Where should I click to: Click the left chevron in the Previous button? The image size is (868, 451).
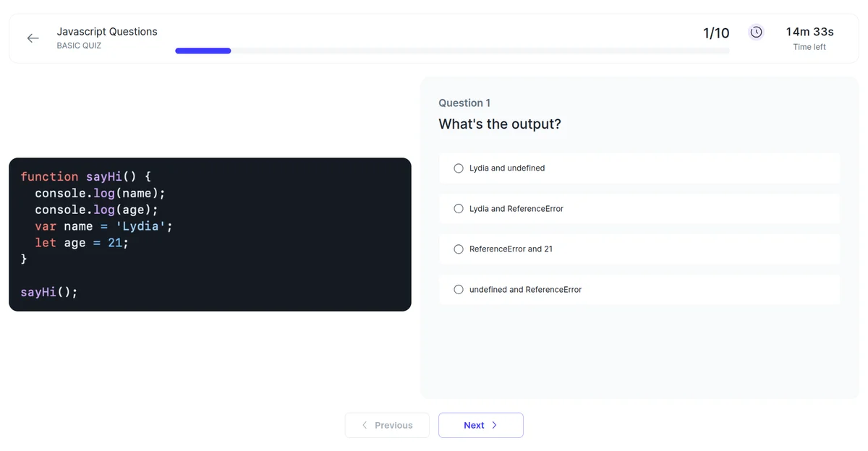(x=365, y=425)
